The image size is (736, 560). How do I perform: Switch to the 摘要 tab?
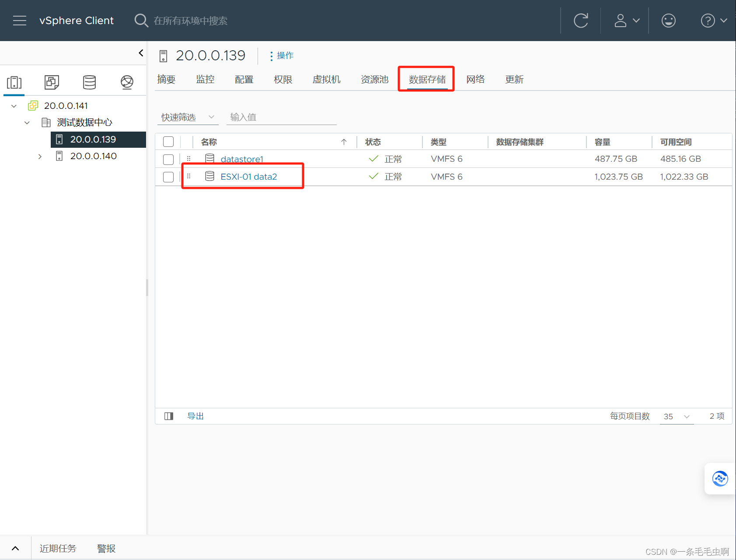pyautogui.click(x=166, y=79)
